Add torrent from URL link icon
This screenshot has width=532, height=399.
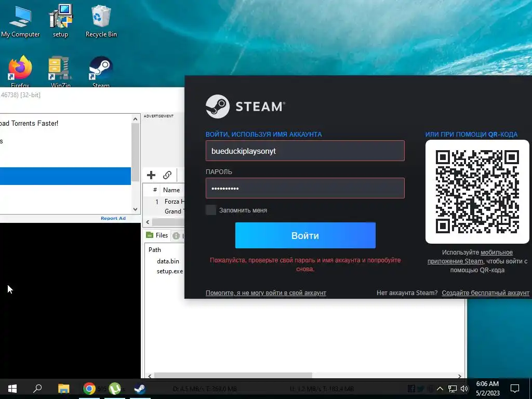point(167,175)
